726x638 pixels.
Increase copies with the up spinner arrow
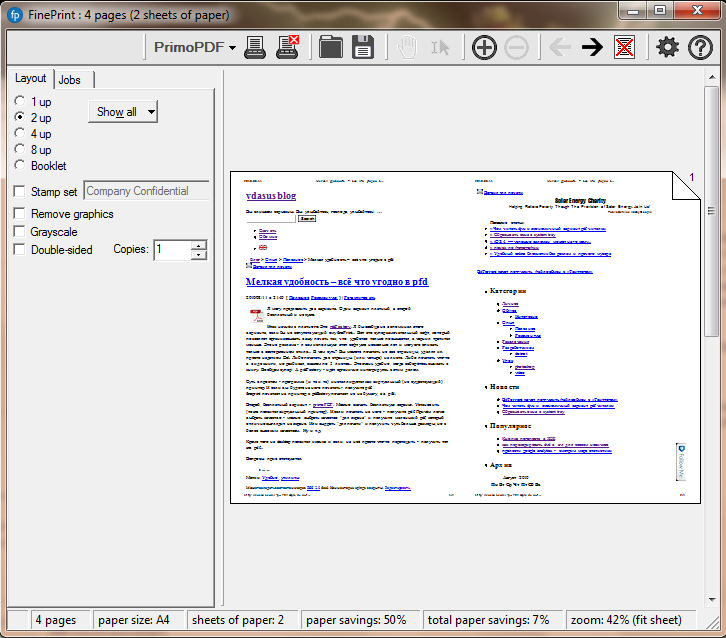199,245
